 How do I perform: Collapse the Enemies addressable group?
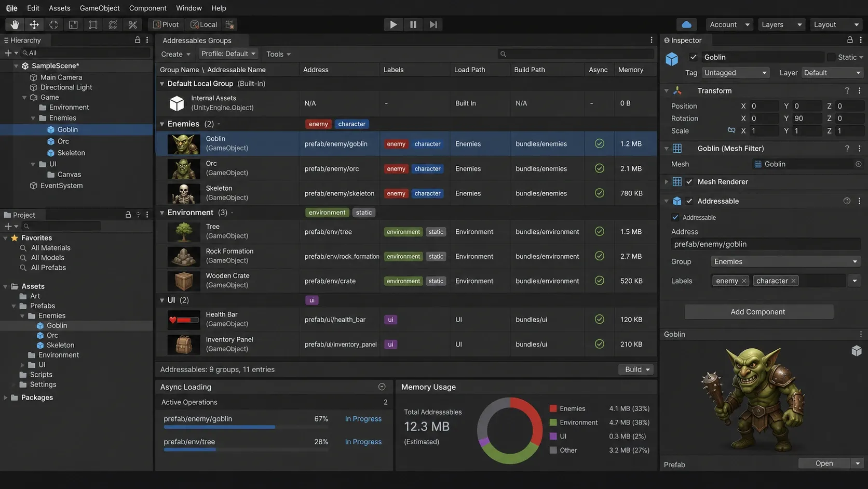click(162, 124)
